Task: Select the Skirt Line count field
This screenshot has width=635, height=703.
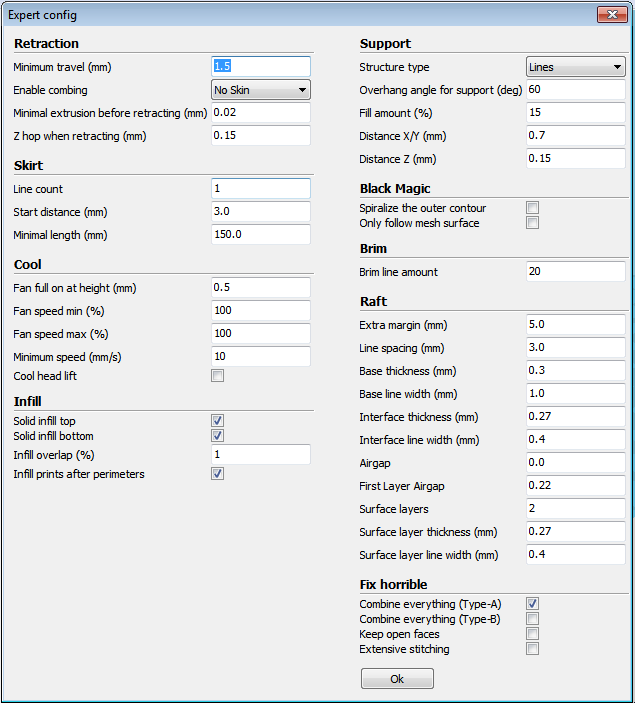Action: (261, 189)
